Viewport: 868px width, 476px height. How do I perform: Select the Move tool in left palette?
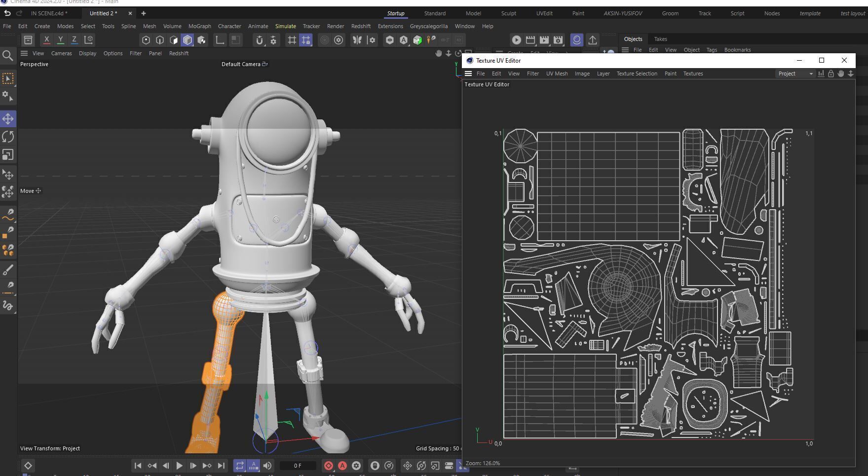point(8,119)
